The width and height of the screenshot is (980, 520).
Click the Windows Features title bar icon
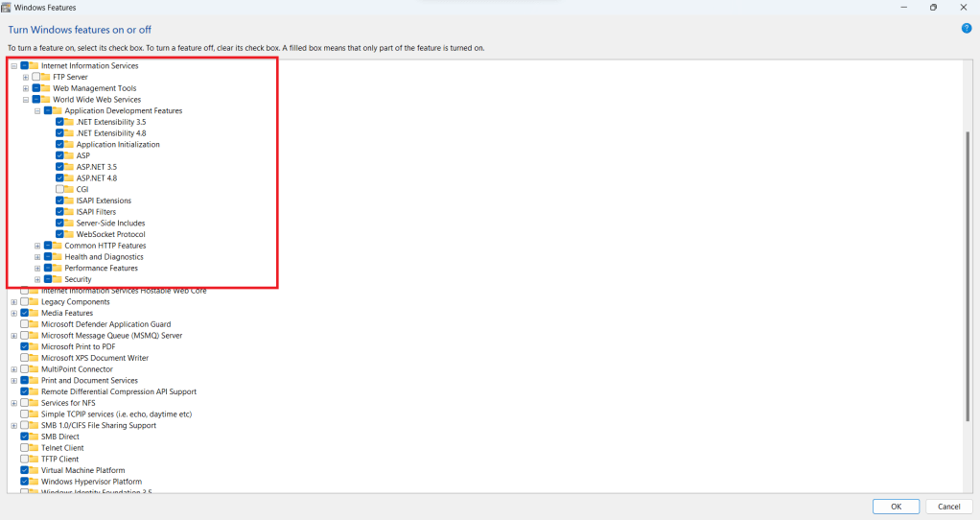[7, 8]
